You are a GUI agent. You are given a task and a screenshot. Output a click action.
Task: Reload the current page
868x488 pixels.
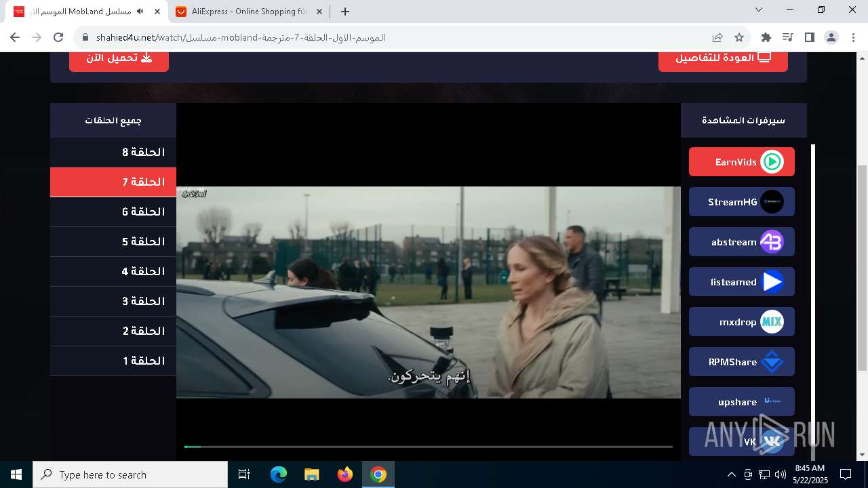(x=58, y=37)
